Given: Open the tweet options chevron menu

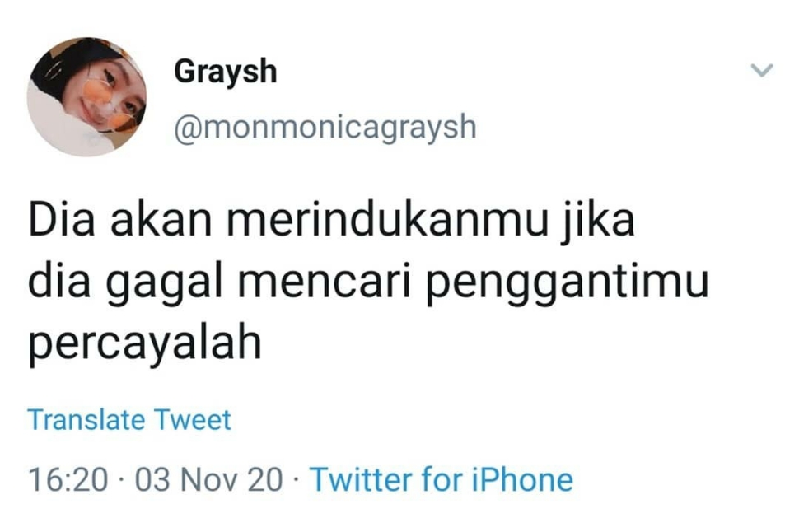Looking at the screenshot, I should pos(762,70).
